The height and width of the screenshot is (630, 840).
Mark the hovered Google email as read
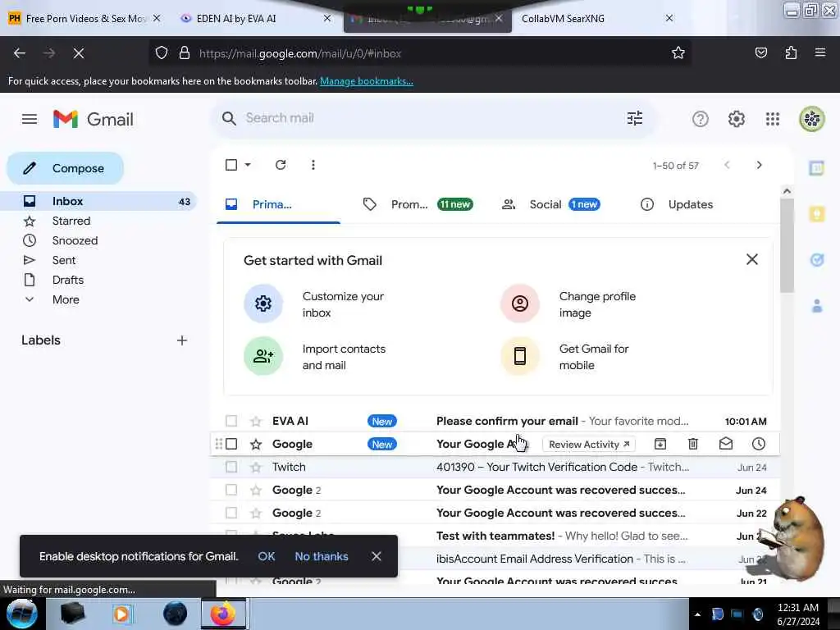pos(726,444)
